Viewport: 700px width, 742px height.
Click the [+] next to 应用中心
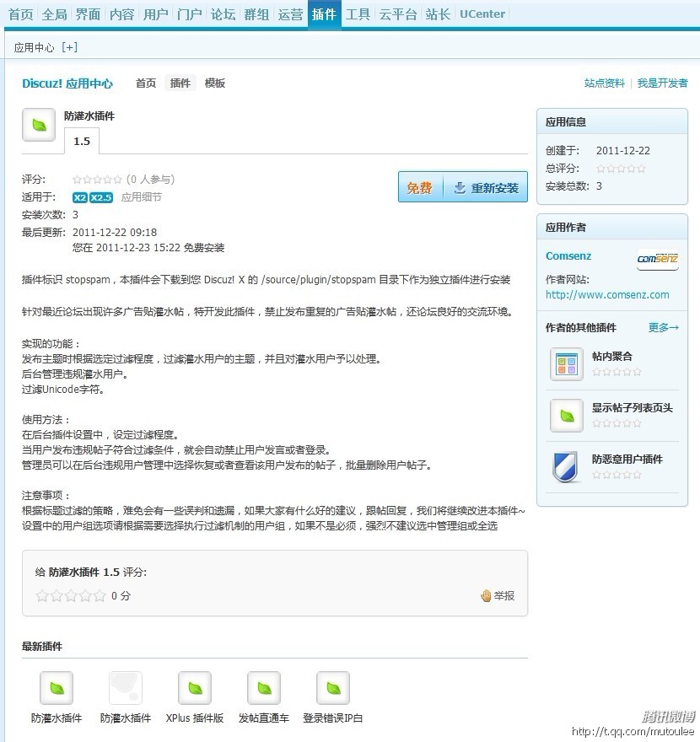(x=69, y=47)
